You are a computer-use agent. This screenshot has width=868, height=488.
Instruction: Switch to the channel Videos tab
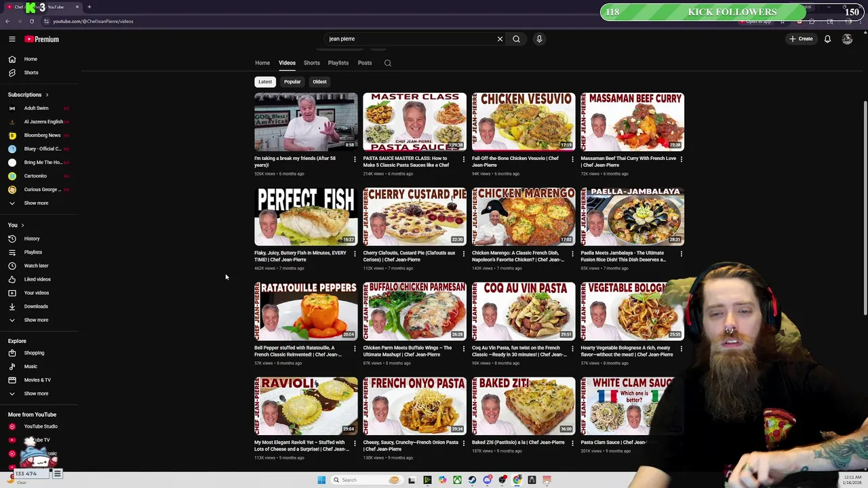click(x=287, y=63)
